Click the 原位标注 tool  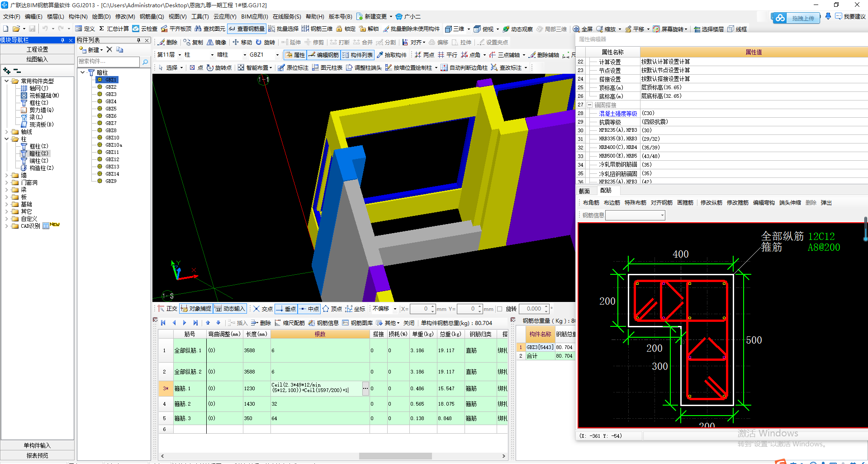(293, 67)
